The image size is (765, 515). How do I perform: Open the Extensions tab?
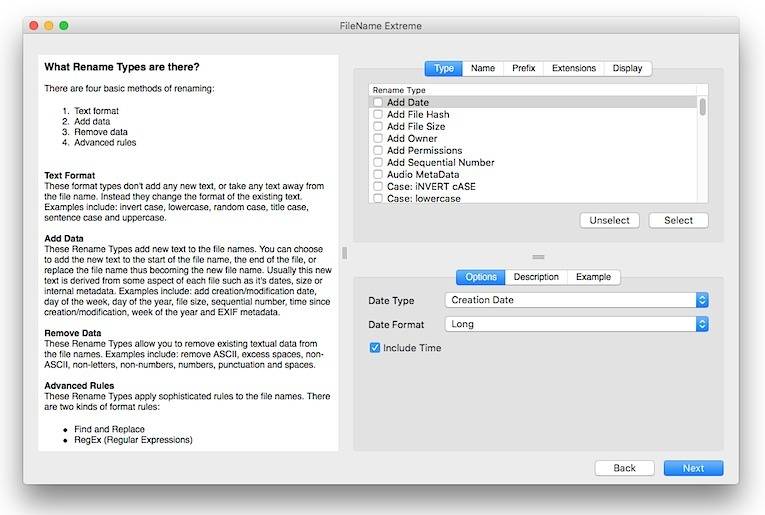pos(574,68)
